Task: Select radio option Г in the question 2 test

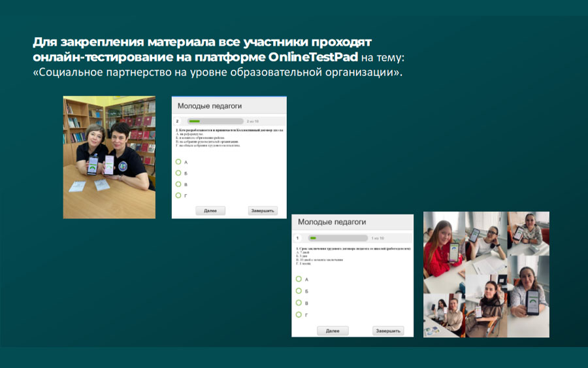Action: (x=178, y=195)
